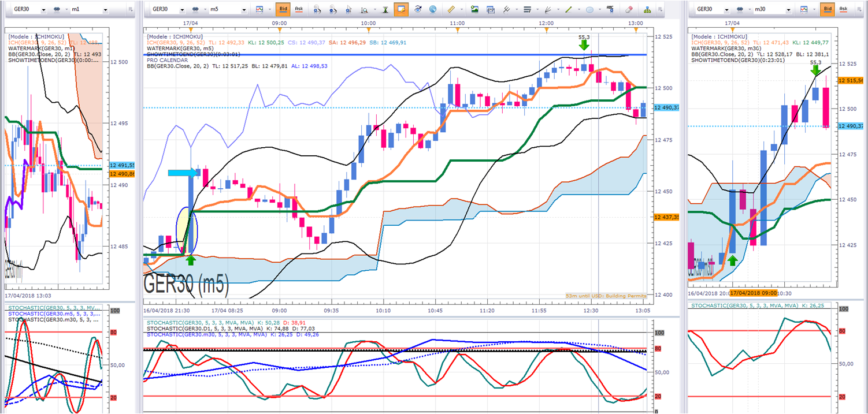Click the zoom in magnifier icon
This screenshot has width=868, height=414.
tap(317, 9)
